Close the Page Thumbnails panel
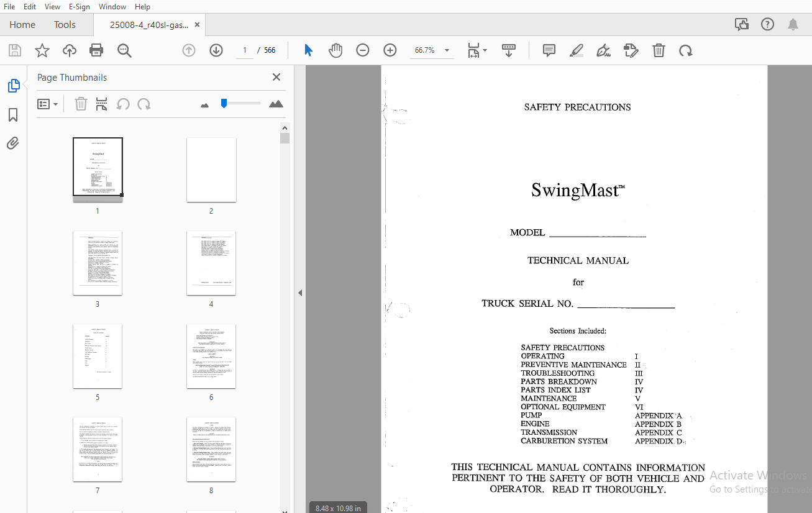Screen dimensions: 812x513 (276, 77)
